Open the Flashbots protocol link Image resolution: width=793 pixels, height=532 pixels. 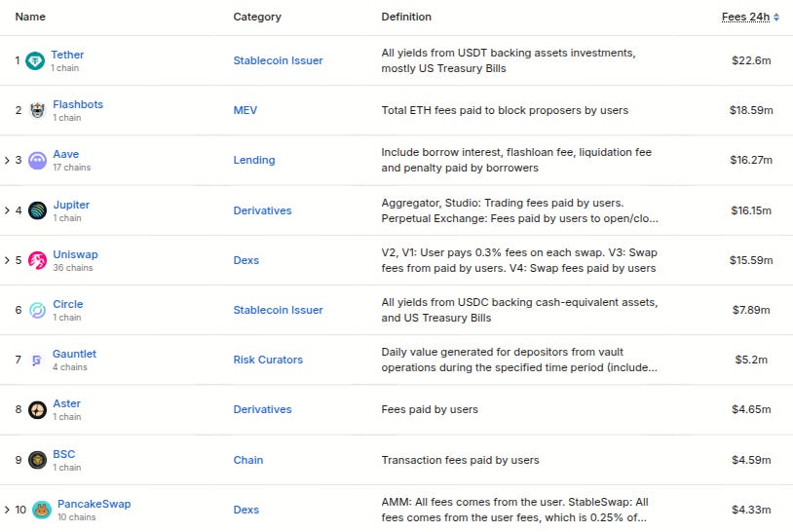(x=78, y=104)
